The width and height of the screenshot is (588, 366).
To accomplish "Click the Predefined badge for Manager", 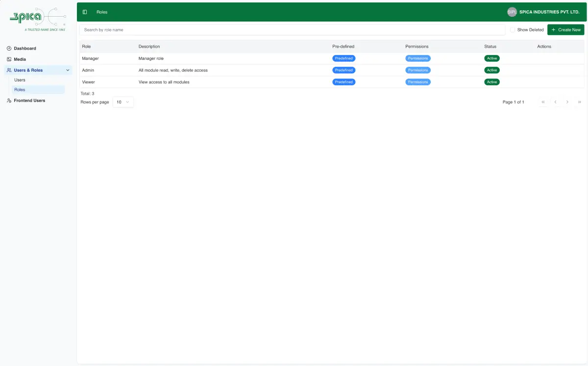I will click(343, 58).
